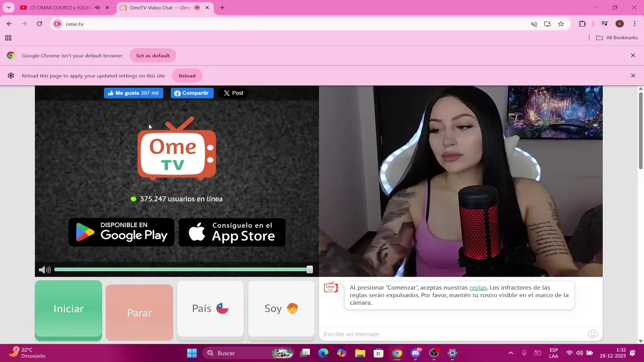Open the All Bookmarks folder
644x362 pixels.
617,38
